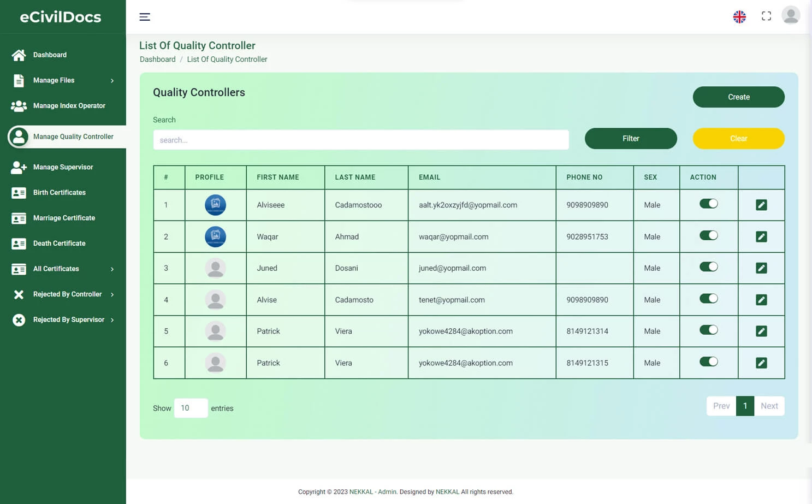
Task: Select the Birth Certificates icon
Action: (19, 192)
